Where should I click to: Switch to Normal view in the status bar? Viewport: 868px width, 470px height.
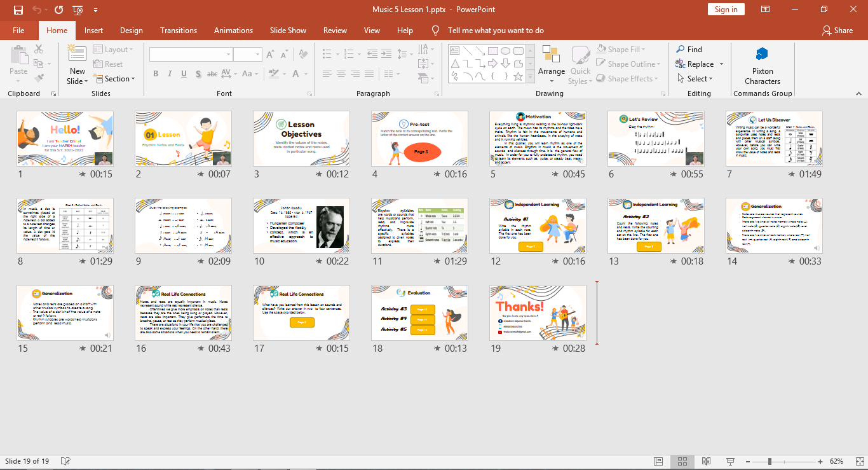coord(658,461)
